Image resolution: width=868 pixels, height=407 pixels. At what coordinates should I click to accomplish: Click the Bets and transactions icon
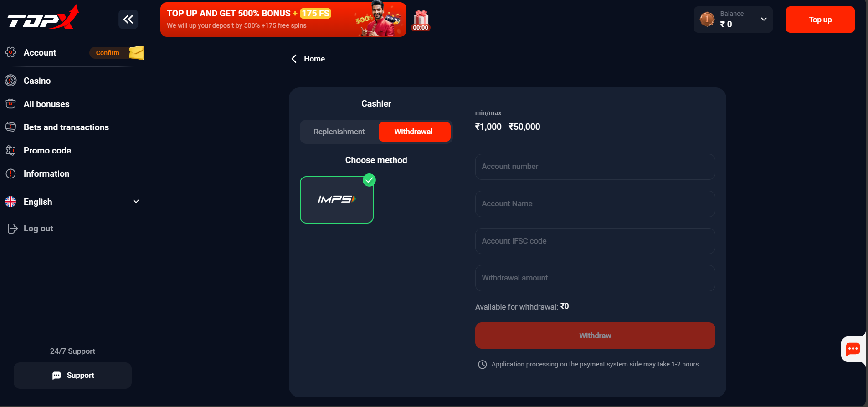pyautogui.click(x=10, y=127)
